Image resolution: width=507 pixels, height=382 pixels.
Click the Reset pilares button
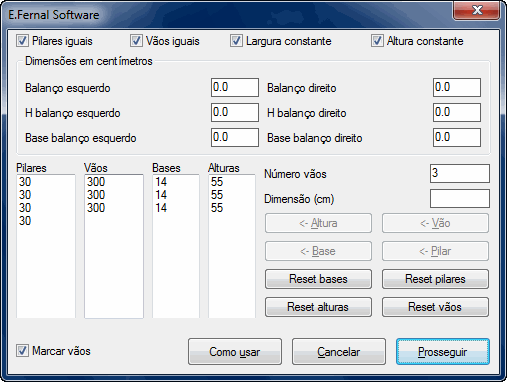click(435, 279)
